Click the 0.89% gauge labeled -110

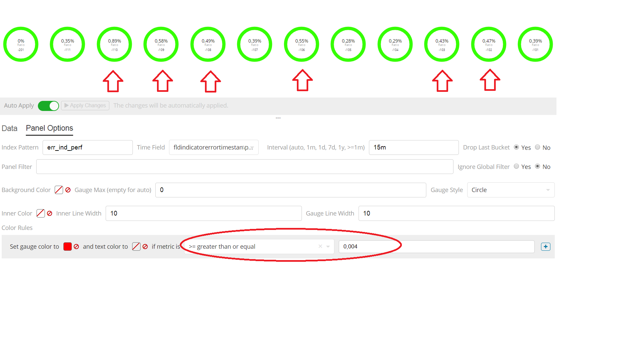click(114, 44)
